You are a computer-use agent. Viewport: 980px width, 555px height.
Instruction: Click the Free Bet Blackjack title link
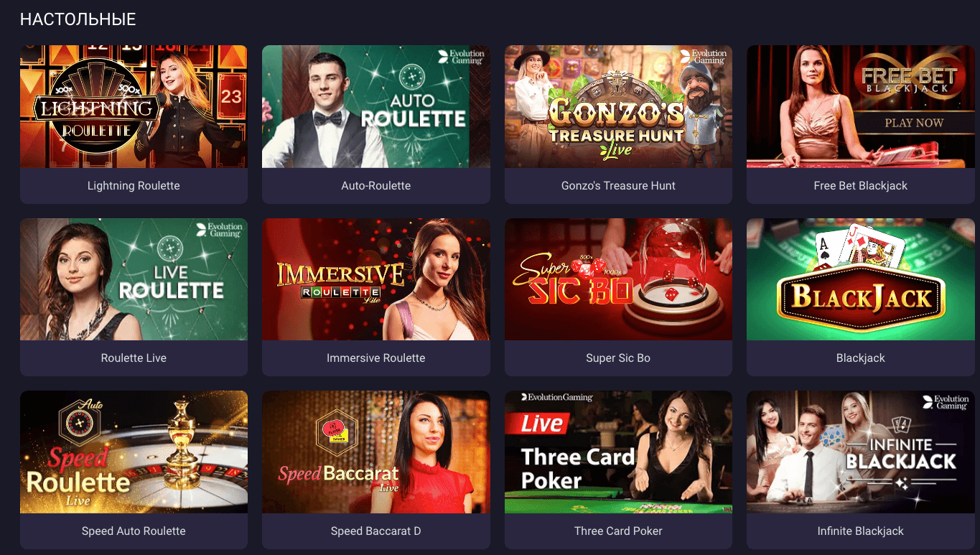pyautogui.click(x=861, y=186)
